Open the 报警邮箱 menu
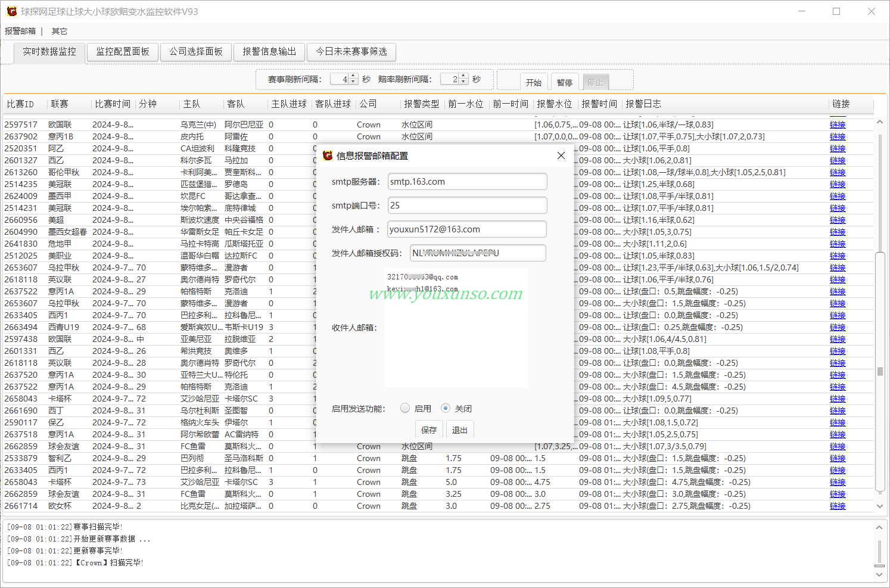The image size is (890, 588). pos(20,31)
